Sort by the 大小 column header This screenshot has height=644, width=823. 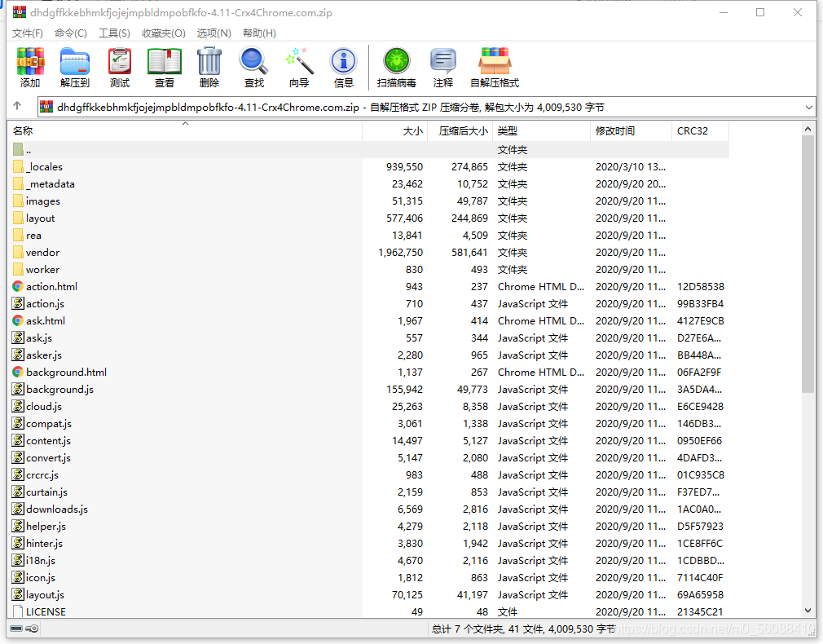(x=394, y=130)
